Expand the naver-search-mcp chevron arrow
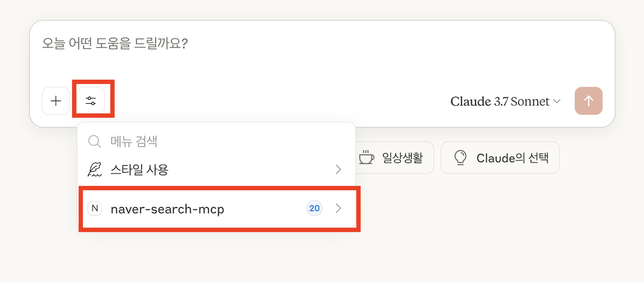Viewport: 644px width, 283px height. coord(339,208)
